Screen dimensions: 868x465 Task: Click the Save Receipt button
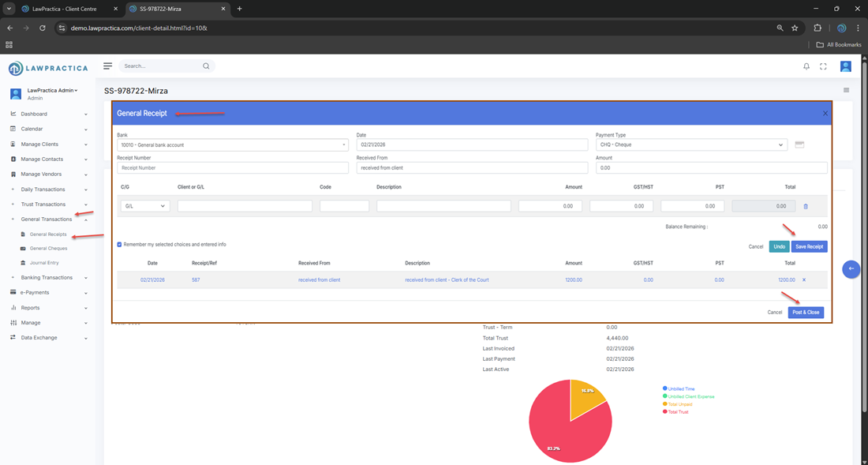click(809, 246)
